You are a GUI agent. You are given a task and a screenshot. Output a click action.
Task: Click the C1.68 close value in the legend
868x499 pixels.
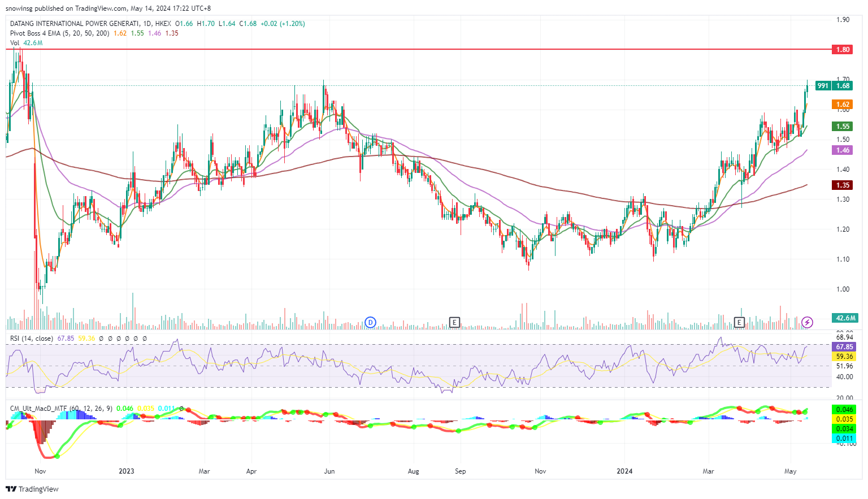tap(248, 24)
